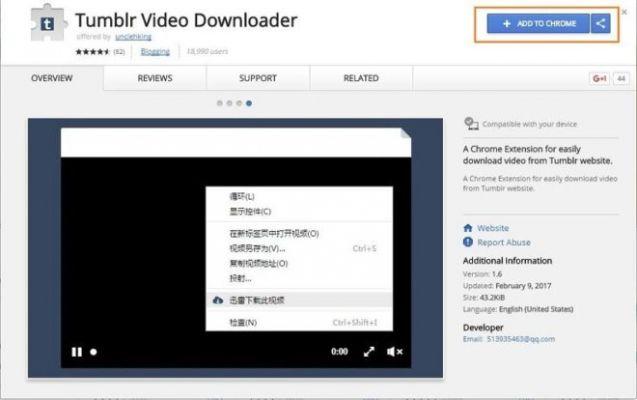Click the extension preview screenshot

pos(235,248)
